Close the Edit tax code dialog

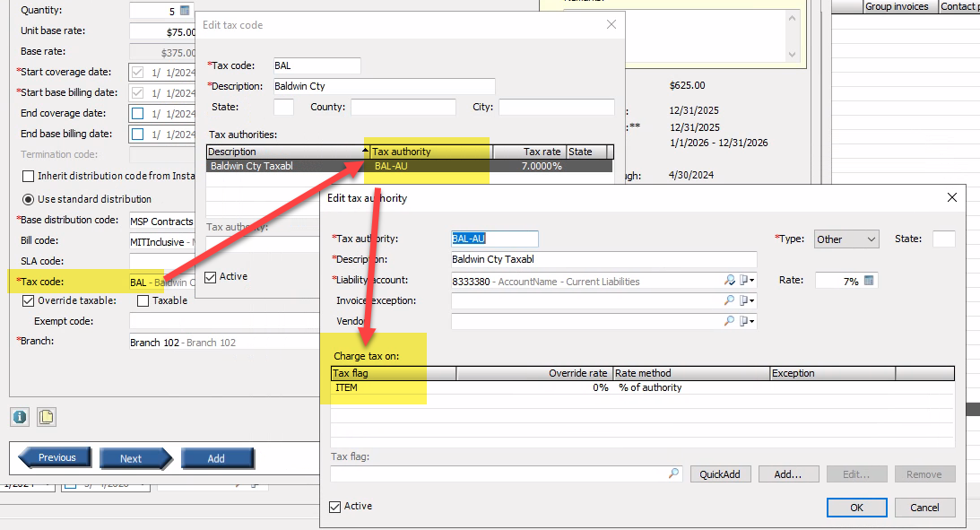pos(611,24)
